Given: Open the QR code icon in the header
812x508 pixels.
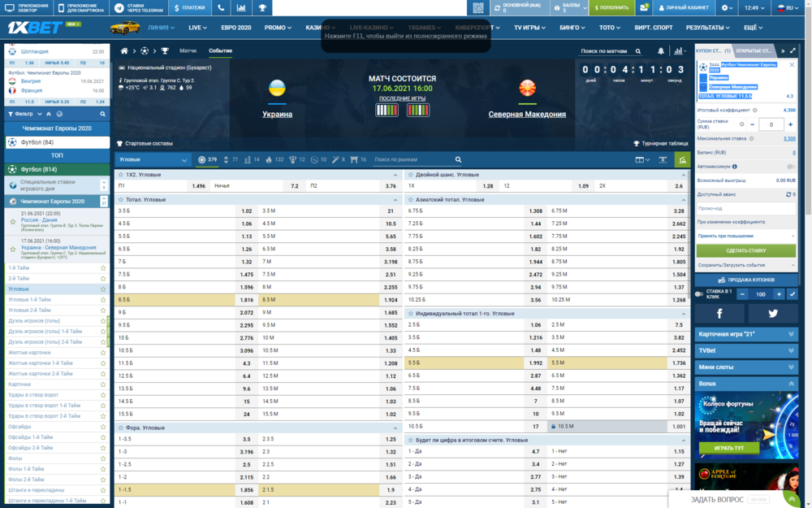Looking at the screenshot, I should 478,8.
